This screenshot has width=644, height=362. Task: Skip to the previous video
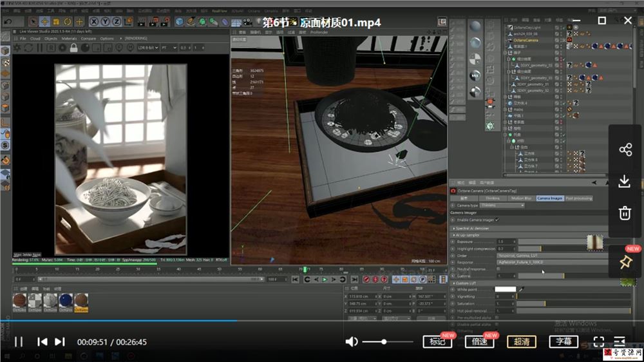(x=42, y=342)
